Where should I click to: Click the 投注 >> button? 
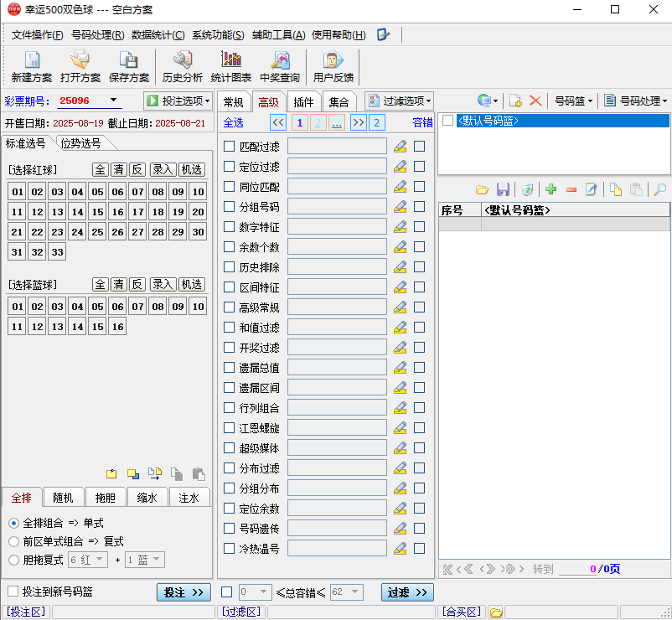pyautogui.click(x=184, y=592)
